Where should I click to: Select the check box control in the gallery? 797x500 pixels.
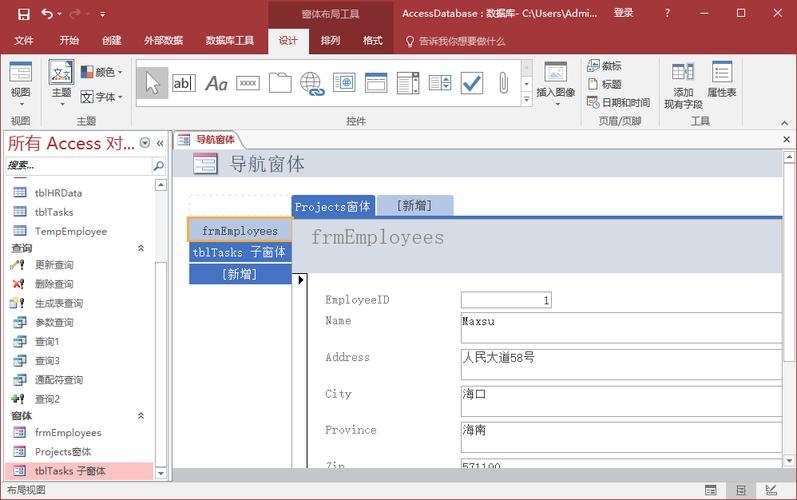[471, 83]
